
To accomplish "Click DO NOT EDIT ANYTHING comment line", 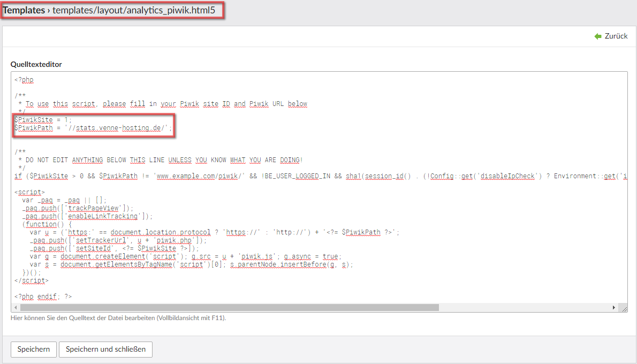I will pos(161,160).
